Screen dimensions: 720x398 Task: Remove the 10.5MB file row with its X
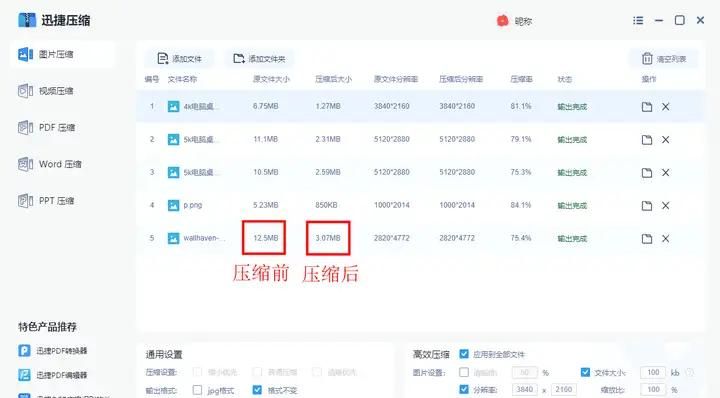[665, 173]
